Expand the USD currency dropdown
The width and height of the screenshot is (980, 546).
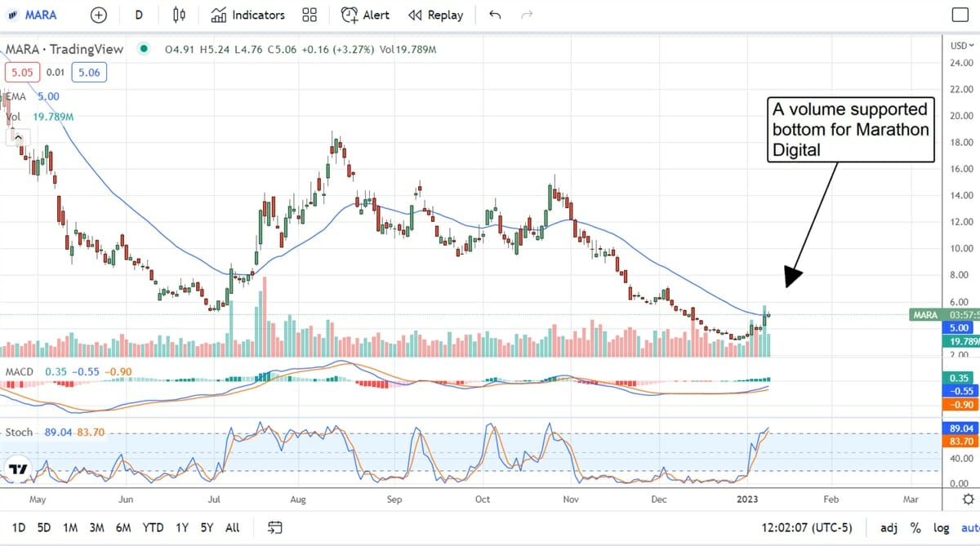960,45
